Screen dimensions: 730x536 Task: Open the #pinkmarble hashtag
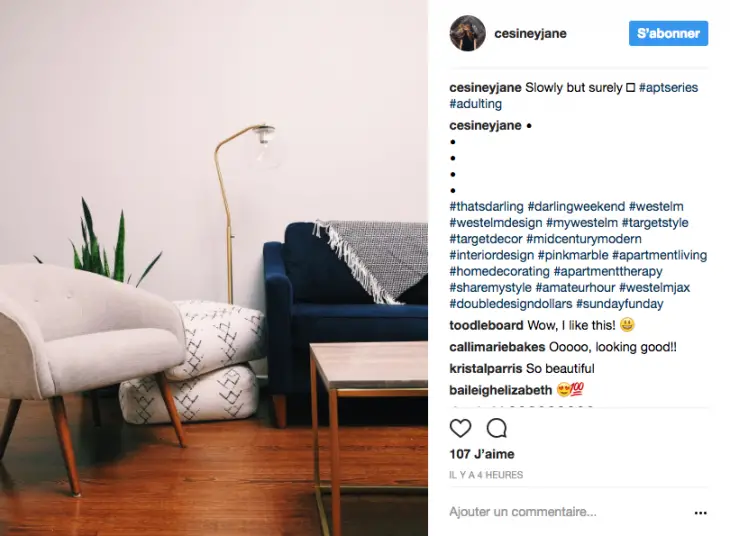[x=573, y=255]
